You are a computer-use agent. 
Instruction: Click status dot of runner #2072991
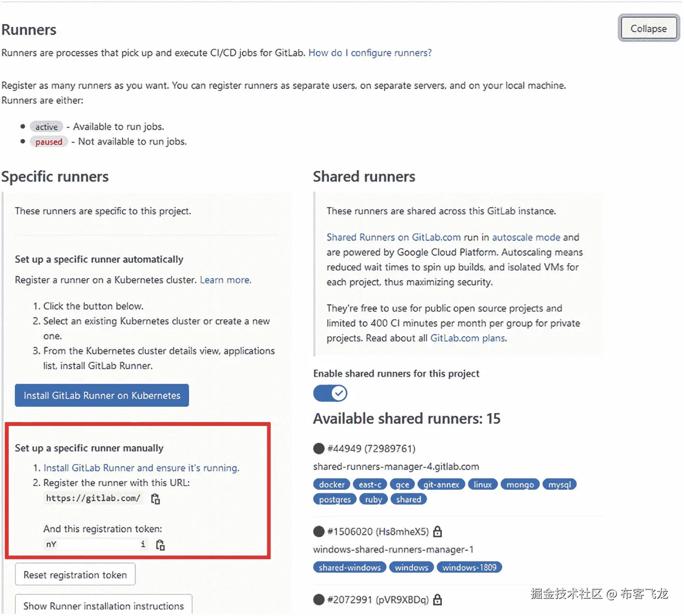(319, 600)
